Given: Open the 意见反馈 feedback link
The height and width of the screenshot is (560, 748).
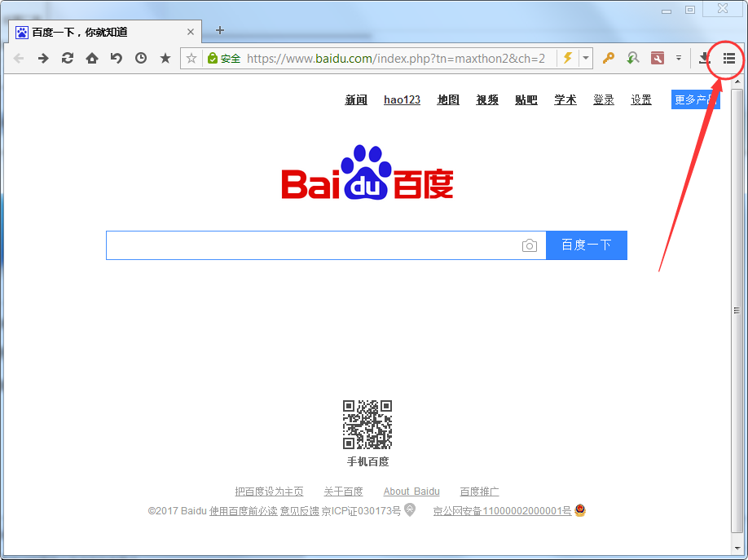Looking at the screenshot, I should point(300,511).
